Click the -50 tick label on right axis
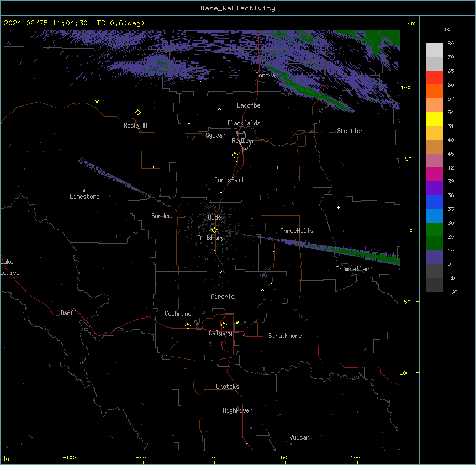The width and height of the screenshot is (476, 465). 405,302
